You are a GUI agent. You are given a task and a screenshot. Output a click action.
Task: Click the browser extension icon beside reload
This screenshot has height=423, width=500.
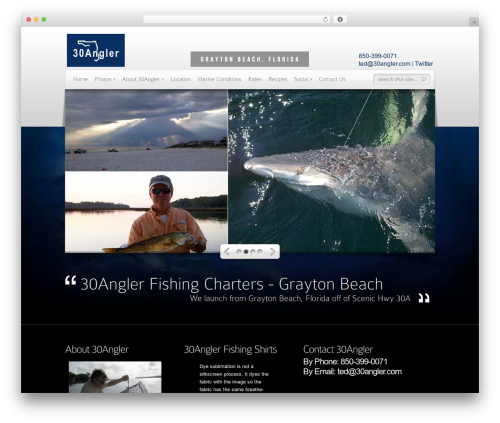[x=340, y=19]
